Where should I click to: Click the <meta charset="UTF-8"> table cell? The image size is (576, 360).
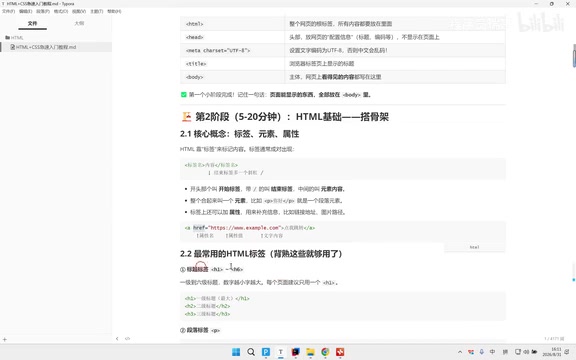(x=232, y=50)
